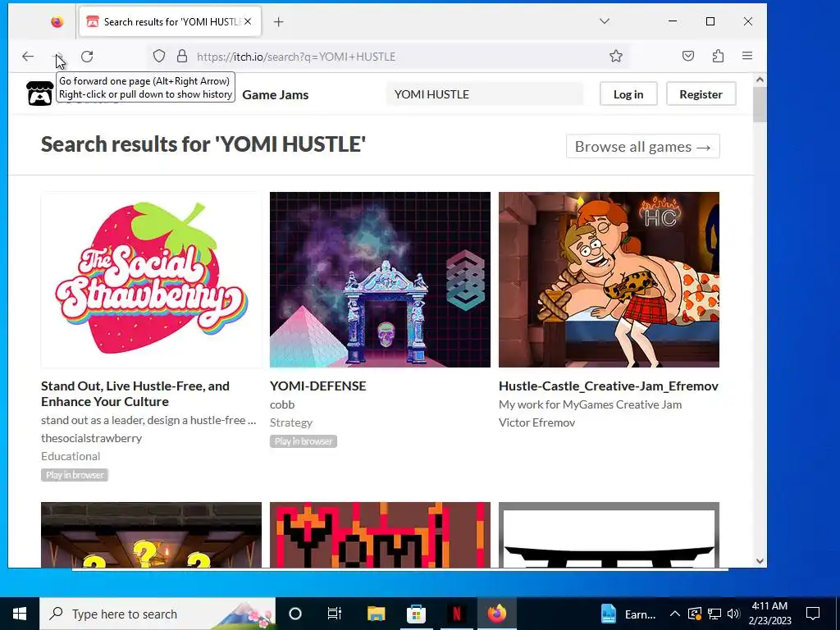The height and width of the screenshot is (630, 840).
Task: Click the Strategy genre label
Action: click(x=291, y=422)
